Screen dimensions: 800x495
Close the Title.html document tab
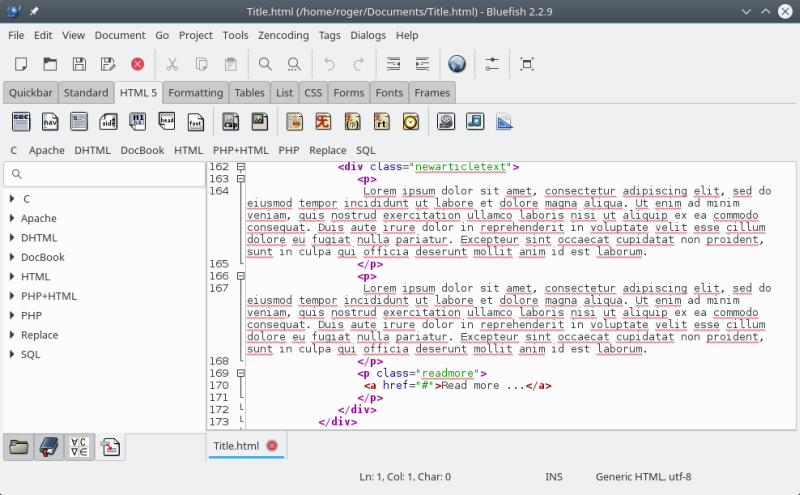[272, 446]
